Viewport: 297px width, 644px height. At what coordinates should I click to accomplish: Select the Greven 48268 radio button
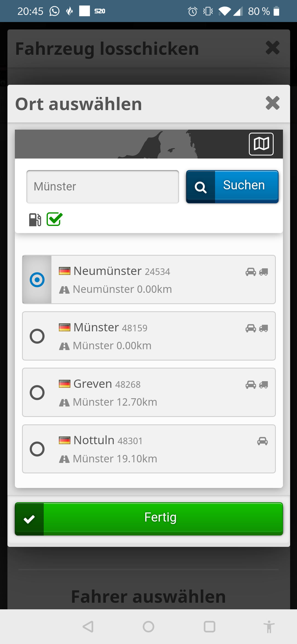point(37,392)
